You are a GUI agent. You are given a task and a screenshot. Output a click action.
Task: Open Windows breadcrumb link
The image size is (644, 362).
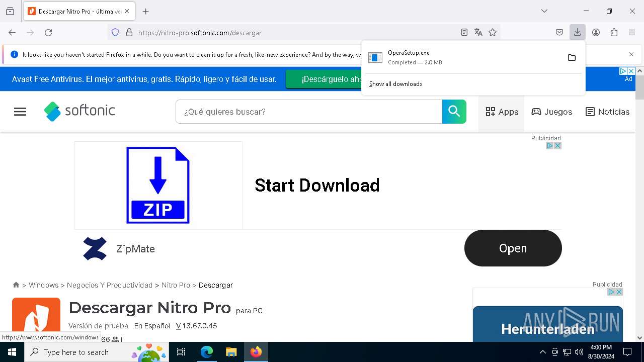click(43, 285)
